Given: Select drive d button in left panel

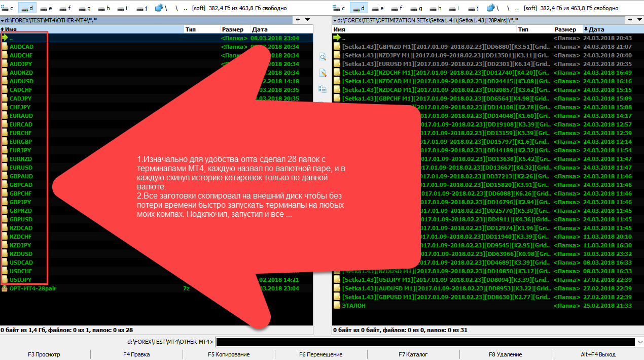Looking at the screenshot, I should pos(27,8).
